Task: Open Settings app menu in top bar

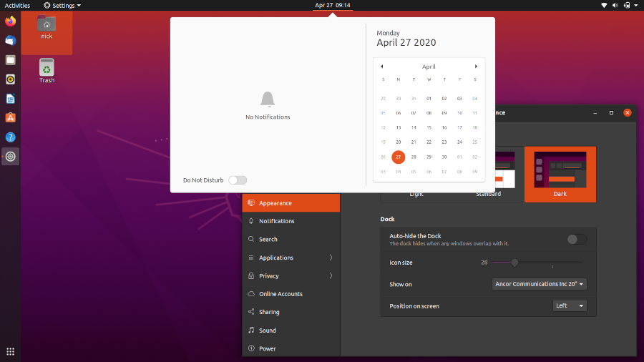Action: pos(62,5)
